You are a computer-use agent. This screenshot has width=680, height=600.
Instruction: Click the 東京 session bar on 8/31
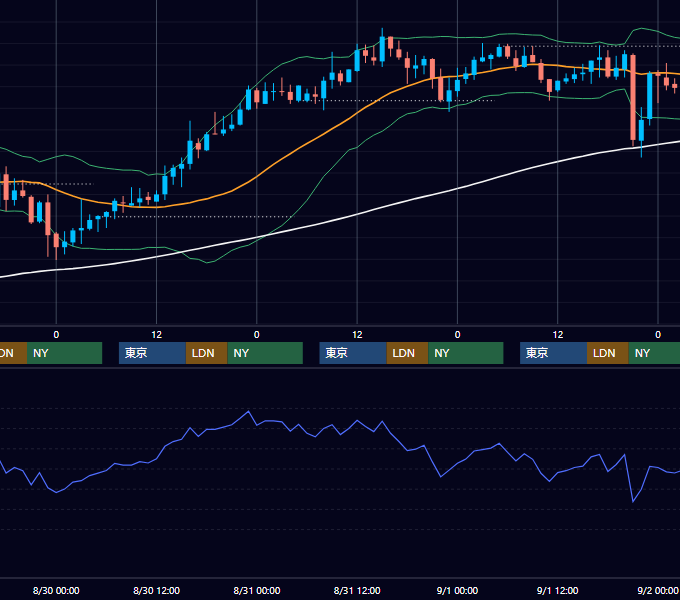[x=353, y=353]
